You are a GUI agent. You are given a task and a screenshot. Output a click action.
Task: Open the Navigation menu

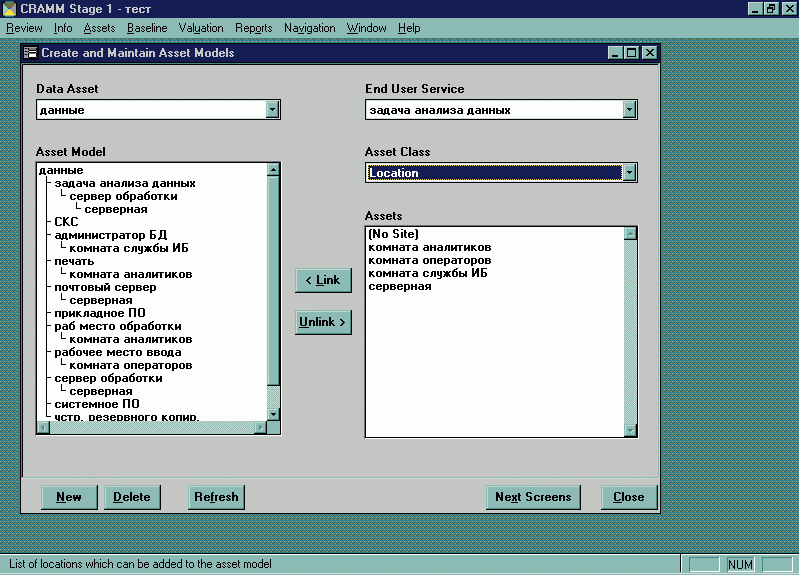pos(309,28)
